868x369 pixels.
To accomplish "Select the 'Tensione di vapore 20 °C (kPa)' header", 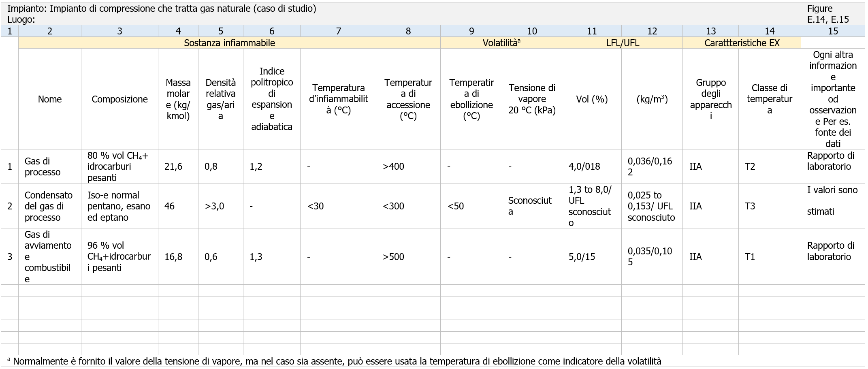I will pyautogui.click(x=532, y=99).
